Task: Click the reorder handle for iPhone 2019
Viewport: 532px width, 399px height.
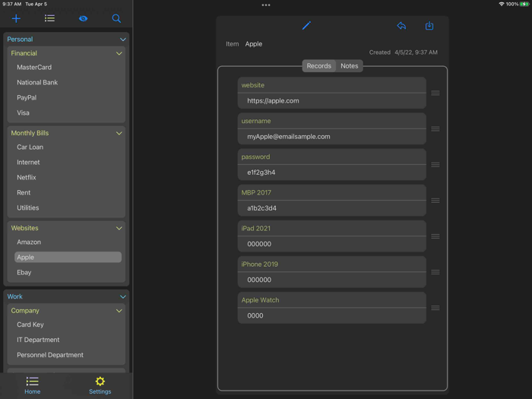Action: click(435, 272)
